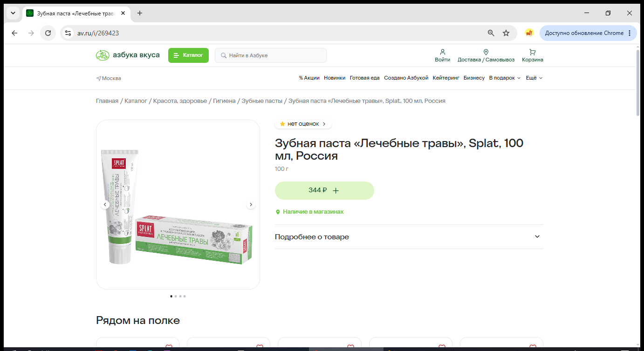The width and height of the screenshot is (644, 351).
Task: Click the product title heading text
Action: coord(399,149)
